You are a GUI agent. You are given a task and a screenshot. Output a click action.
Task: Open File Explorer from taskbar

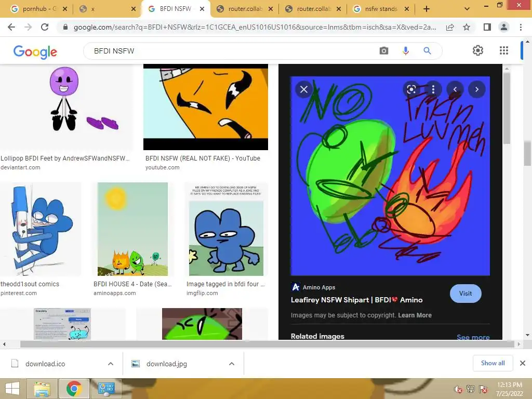[42, 389]
